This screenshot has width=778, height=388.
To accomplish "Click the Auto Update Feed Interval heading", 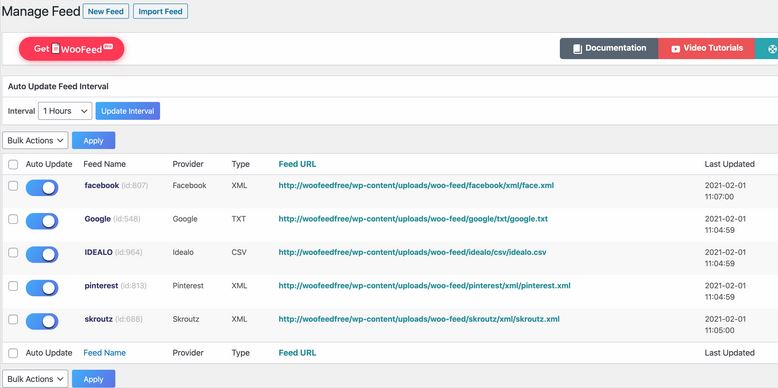I will (58, 86).
